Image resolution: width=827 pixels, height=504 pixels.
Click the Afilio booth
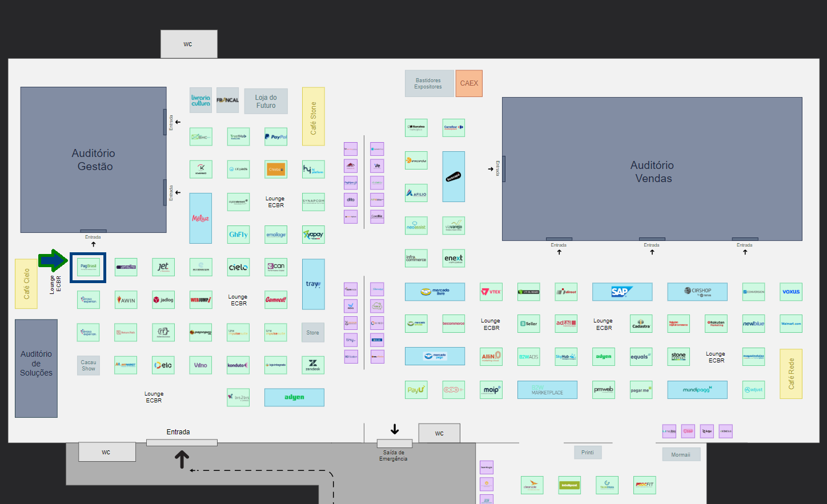[x=416, y=193]
